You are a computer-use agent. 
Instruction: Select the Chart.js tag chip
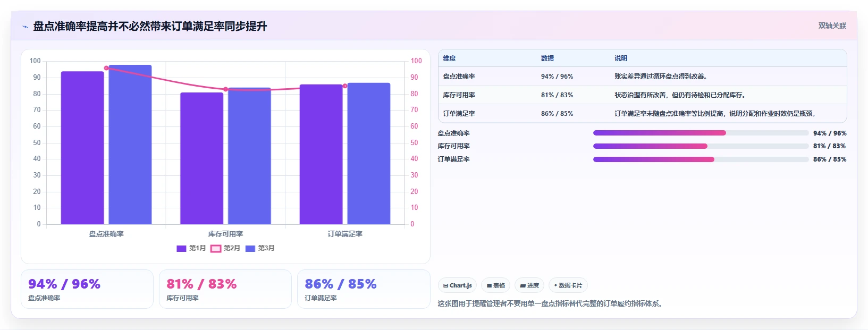pos(458,285)
